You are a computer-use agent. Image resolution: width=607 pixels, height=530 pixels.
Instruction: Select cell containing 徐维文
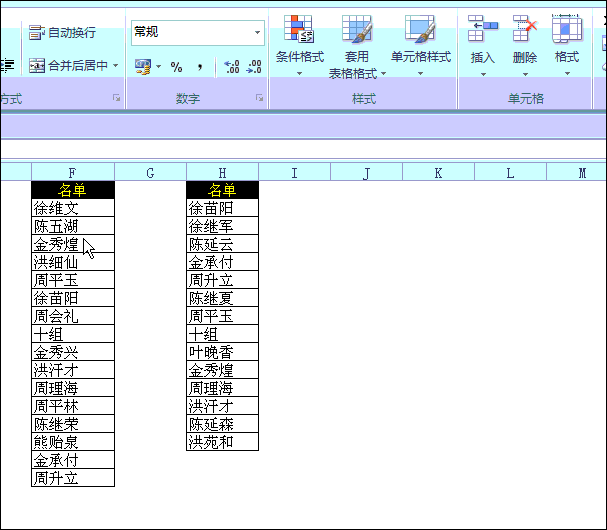pos(73,208)
